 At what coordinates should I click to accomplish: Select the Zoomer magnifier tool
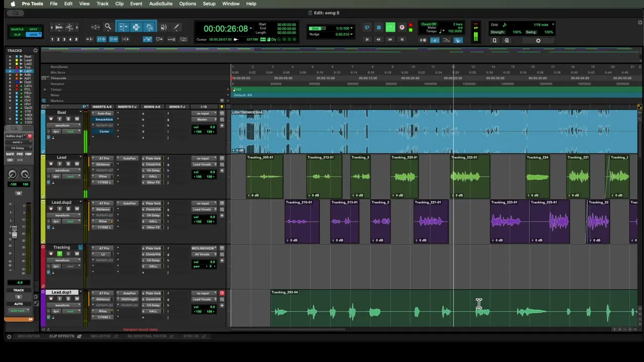point(108,27)
